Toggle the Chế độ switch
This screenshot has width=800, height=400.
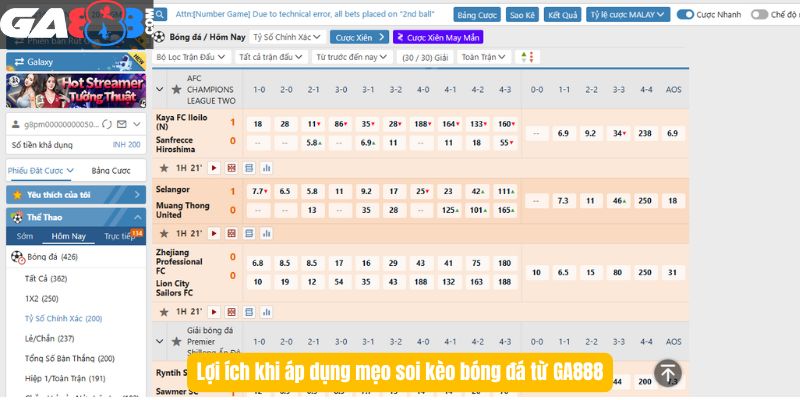[x=759, y=14]
